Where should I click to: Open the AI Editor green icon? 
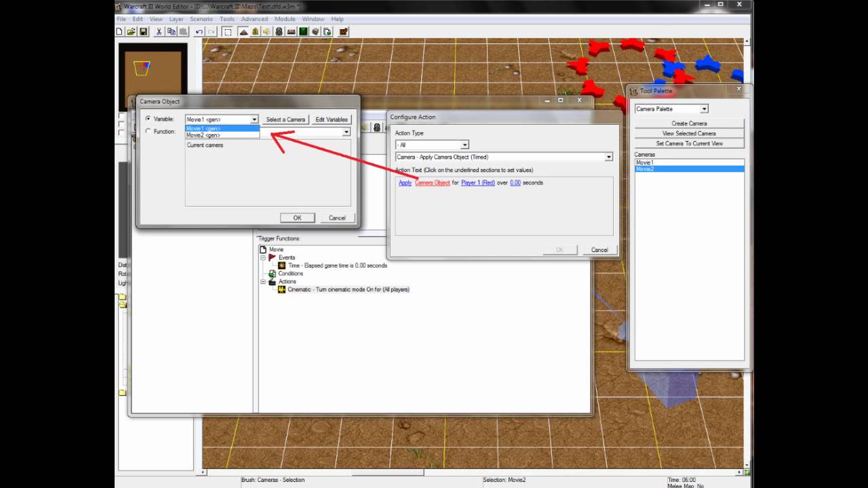(x=303, y=31)
